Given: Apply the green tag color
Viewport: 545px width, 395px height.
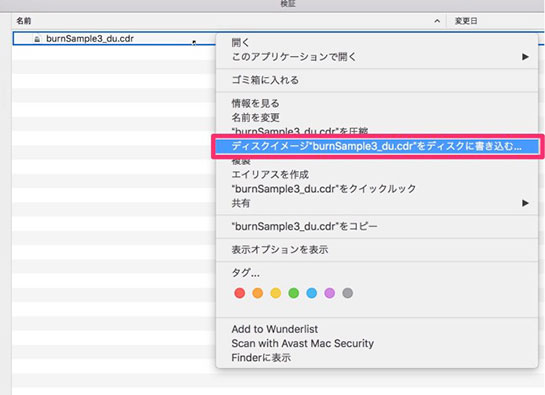Looking at the screenshot, I should (x=294, y=293).
